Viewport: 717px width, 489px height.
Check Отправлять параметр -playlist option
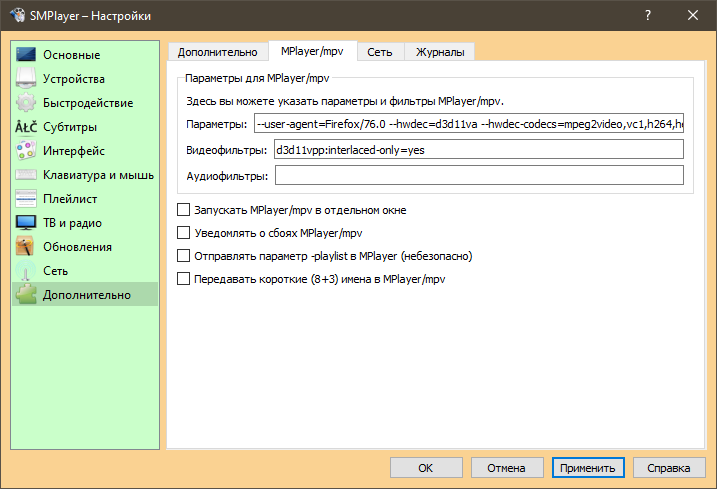click(x=183, y=256)
